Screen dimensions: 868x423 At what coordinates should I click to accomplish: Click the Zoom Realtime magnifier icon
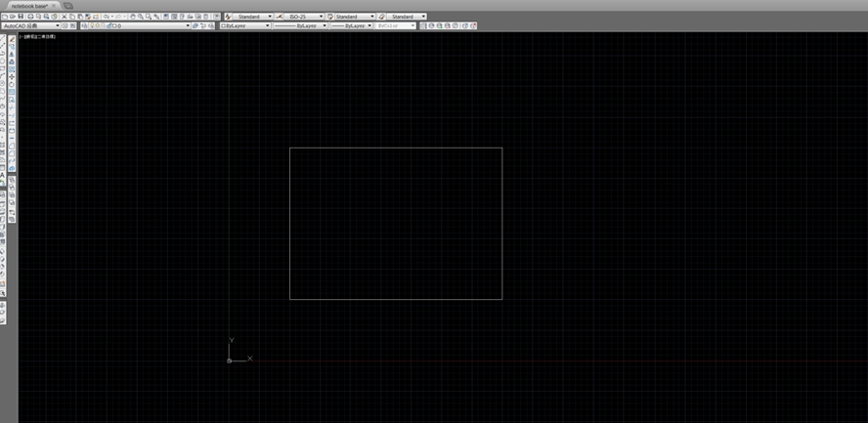click(141, 17)
